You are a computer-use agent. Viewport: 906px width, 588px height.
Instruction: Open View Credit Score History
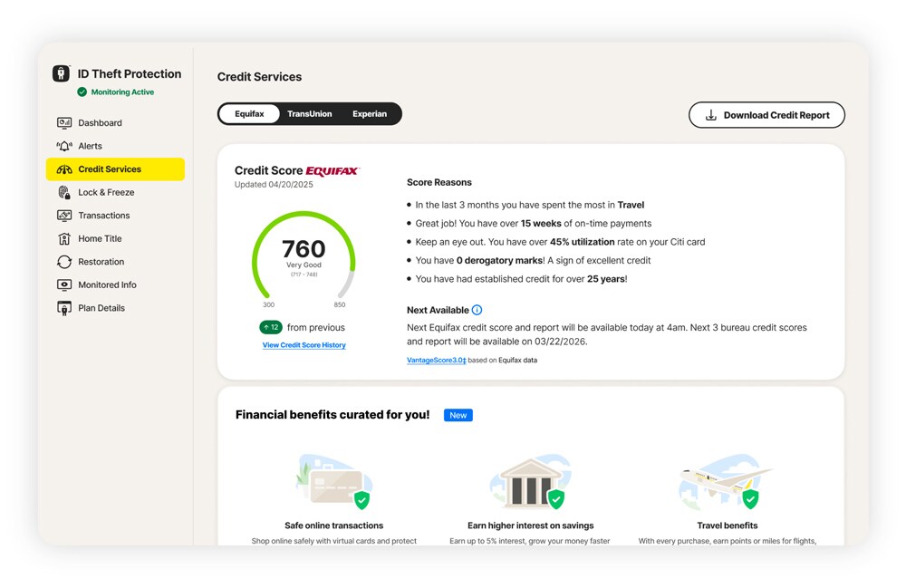[304, 344]
